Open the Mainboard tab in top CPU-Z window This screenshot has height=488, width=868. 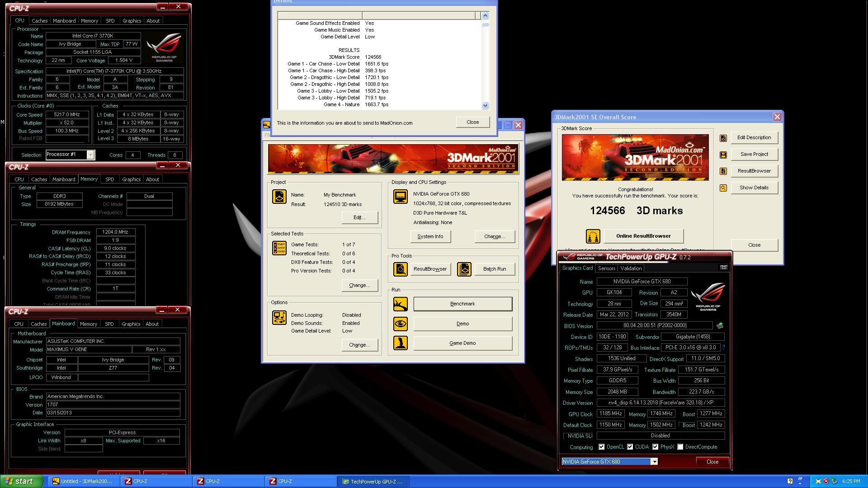coord(64,21)
